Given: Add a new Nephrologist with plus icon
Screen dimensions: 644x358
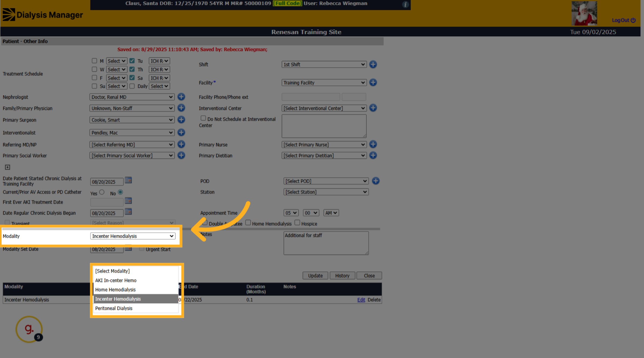Looking at the screenshot, I should pyautogui.click(x=181, y=97).
